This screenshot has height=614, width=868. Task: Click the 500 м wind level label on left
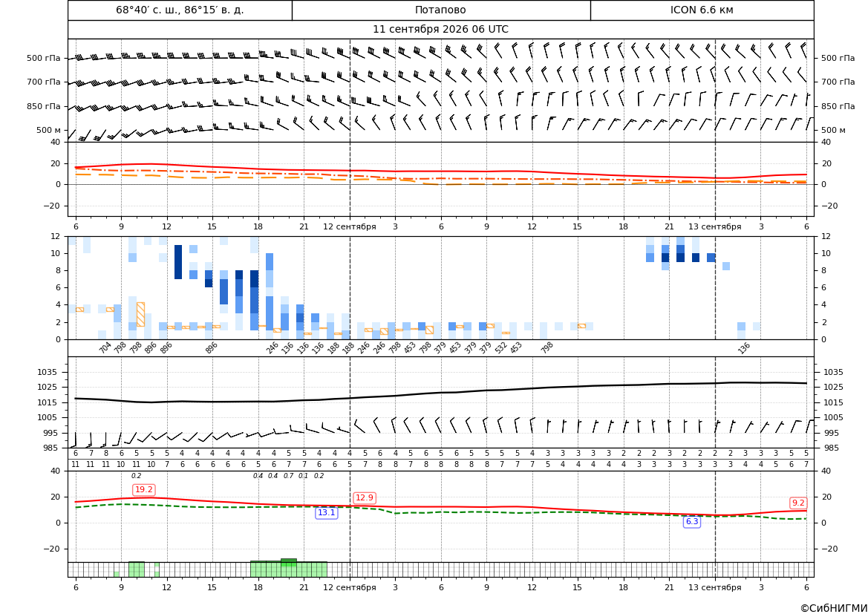49,130
